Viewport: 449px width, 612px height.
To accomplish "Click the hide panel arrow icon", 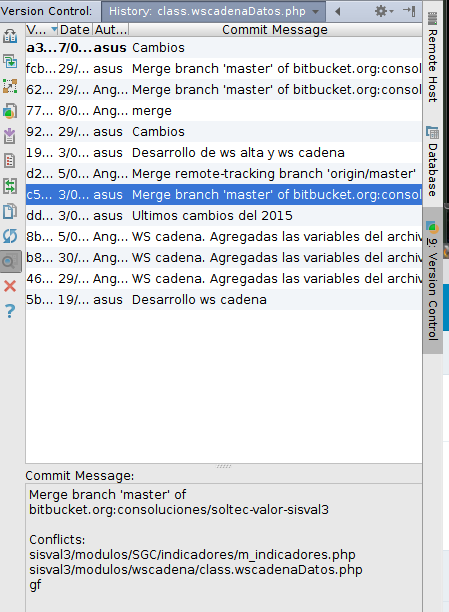I will pos(410,11).
